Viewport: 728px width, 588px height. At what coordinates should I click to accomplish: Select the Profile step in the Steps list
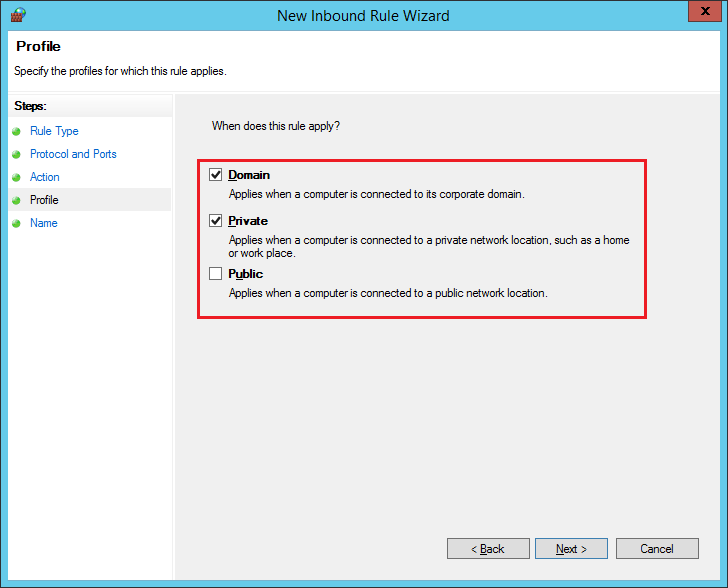pyautogui.click(x=44, y=200)
